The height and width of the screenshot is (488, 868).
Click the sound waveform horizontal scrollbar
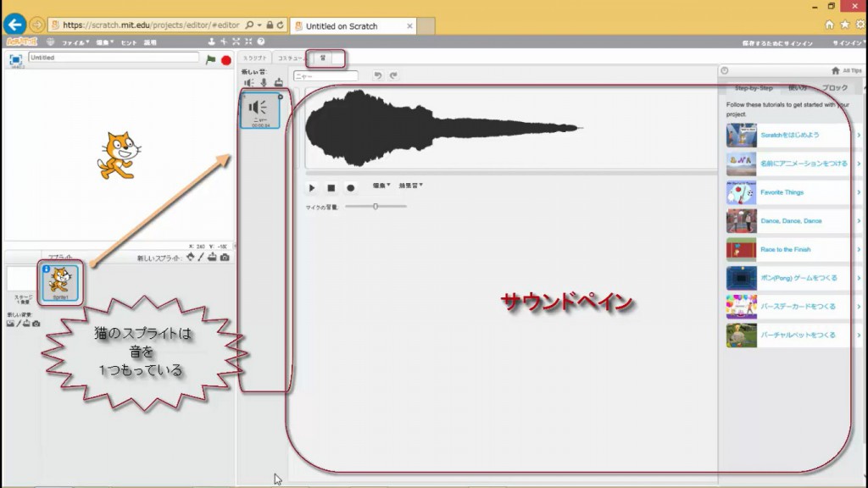510,173
